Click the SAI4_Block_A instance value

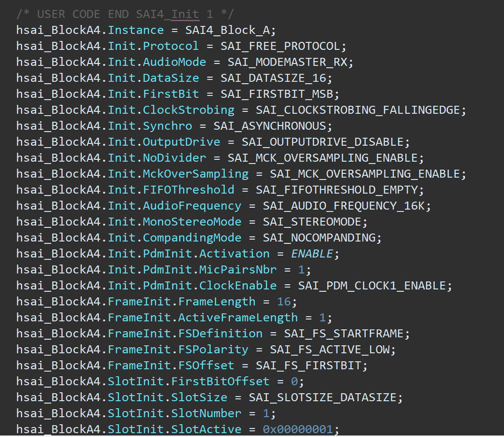(x=230, y=30)
